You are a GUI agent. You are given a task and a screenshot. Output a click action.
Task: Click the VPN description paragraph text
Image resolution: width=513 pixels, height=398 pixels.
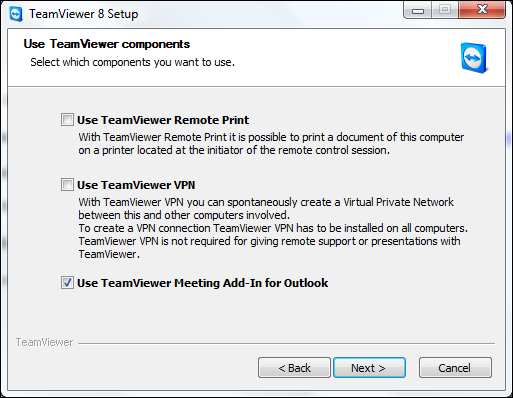[273, 228]
